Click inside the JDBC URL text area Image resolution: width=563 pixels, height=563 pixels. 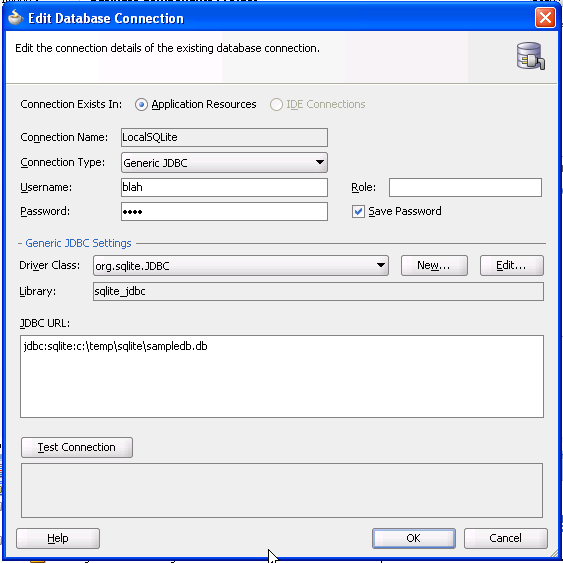click(282, 376)
